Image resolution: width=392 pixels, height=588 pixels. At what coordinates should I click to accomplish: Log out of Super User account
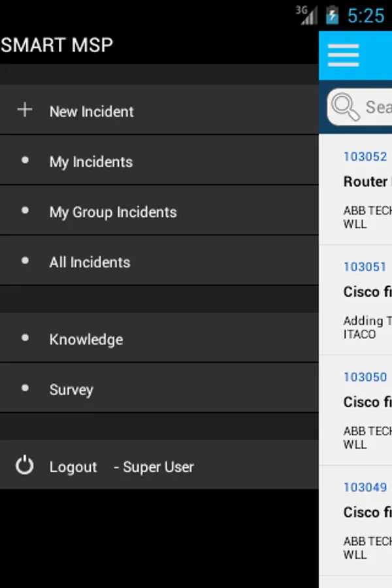pyautogui.click(x=73, y=467)
